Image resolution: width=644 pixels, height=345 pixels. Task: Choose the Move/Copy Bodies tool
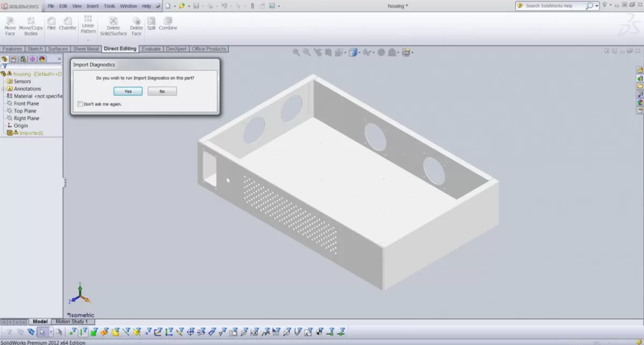31,26
